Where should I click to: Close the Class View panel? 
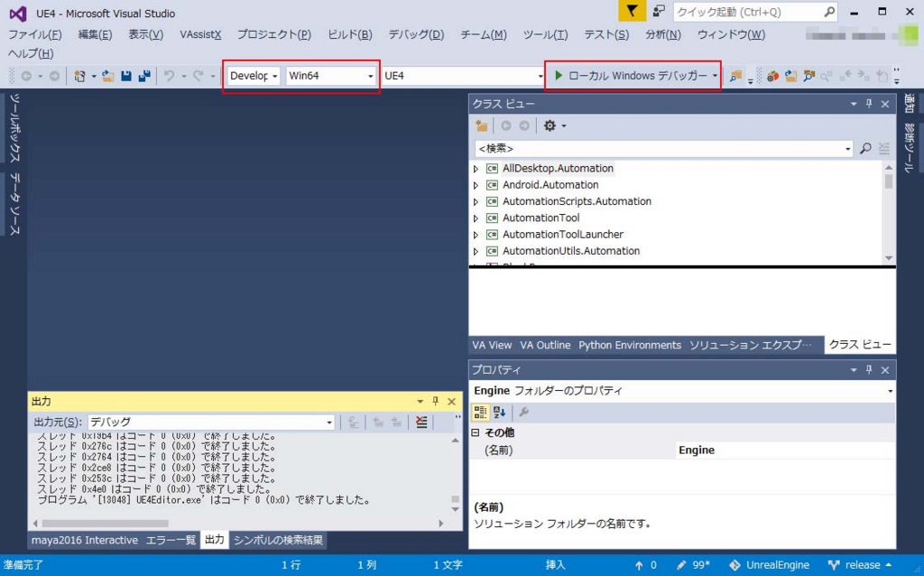coord(885,104)
